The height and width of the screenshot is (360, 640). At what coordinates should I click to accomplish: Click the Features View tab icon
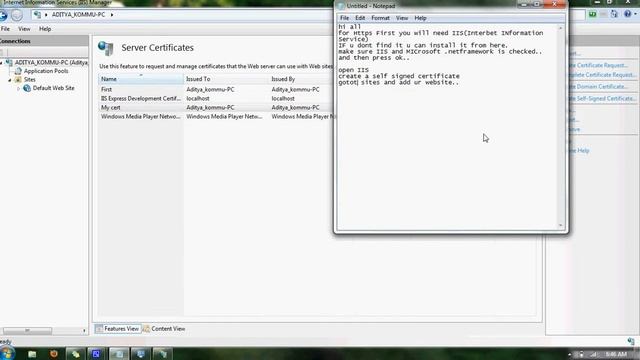pyautogui.click(x=99, y=329)
